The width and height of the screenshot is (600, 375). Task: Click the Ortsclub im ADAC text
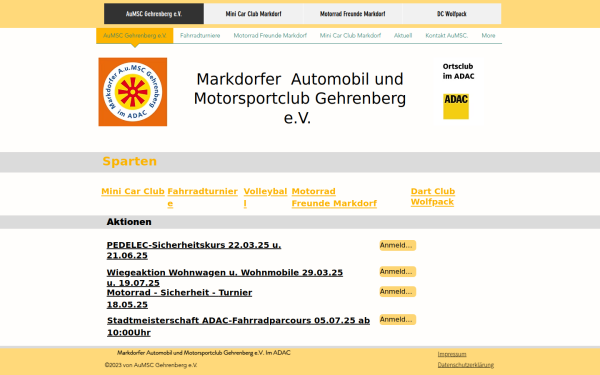coord(458,71)
